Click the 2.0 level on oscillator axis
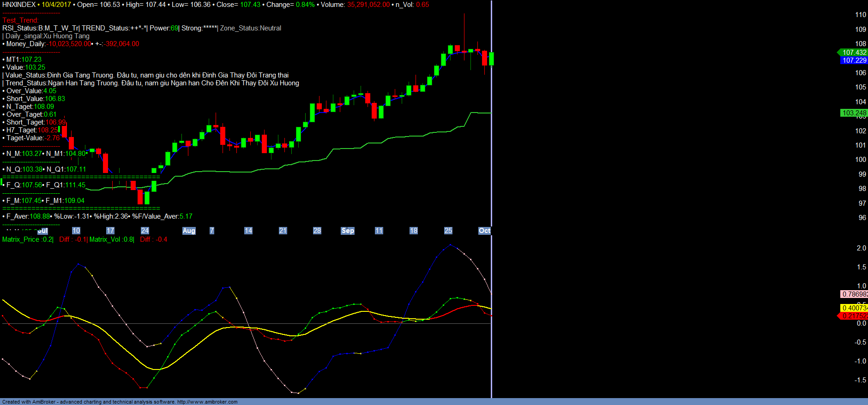 [861, 248]
